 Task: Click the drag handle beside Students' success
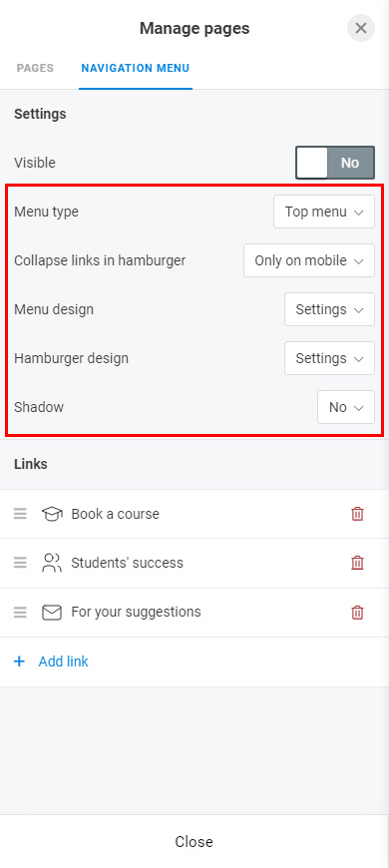pos(20,563)
